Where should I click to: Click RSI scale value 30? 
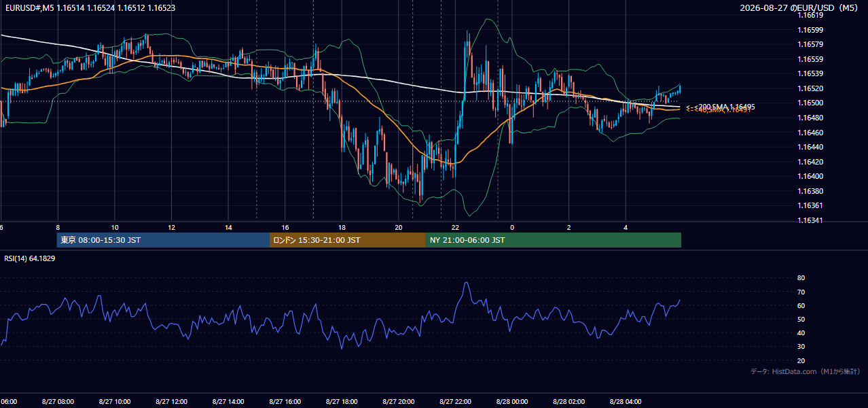[x=801, y=347]
